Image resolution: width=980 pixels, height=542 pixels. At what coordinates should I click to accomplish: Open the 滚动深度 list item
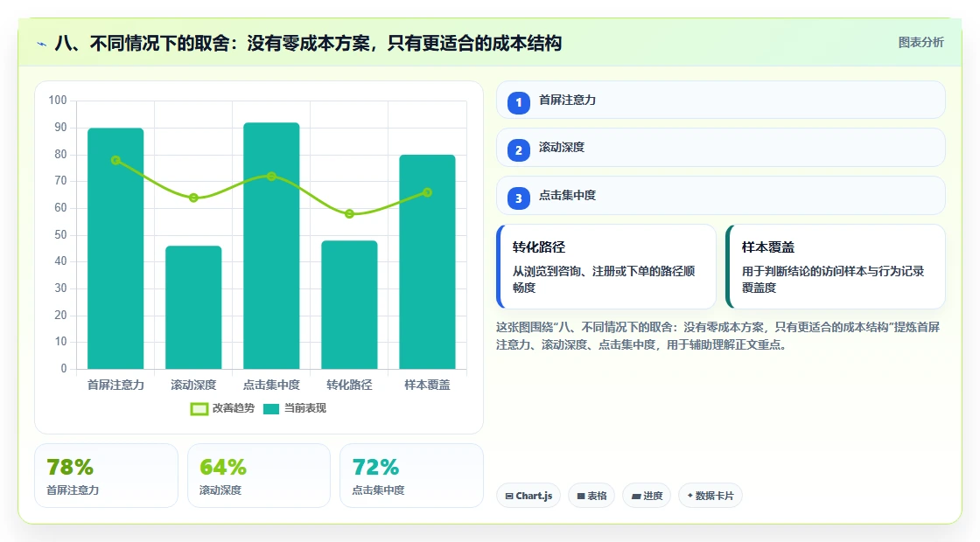[x=721, y=148]
